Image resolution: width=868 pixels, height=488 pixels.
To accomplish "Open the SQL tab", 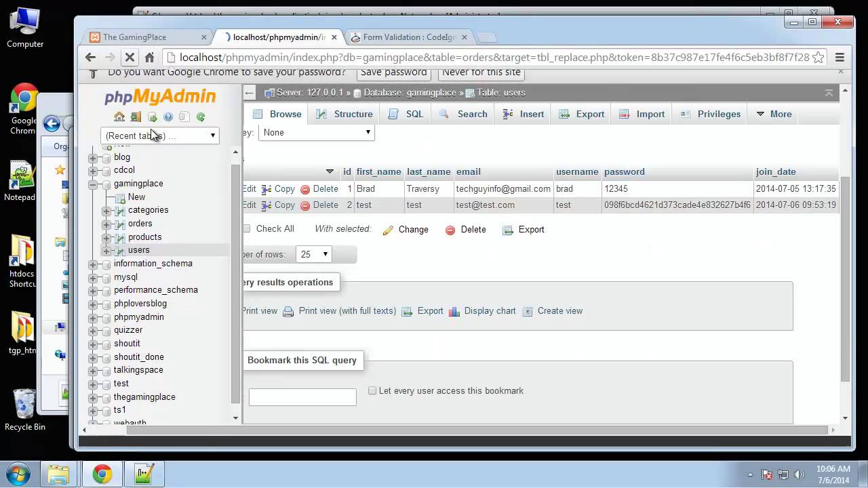I will [x=406, y=114].
